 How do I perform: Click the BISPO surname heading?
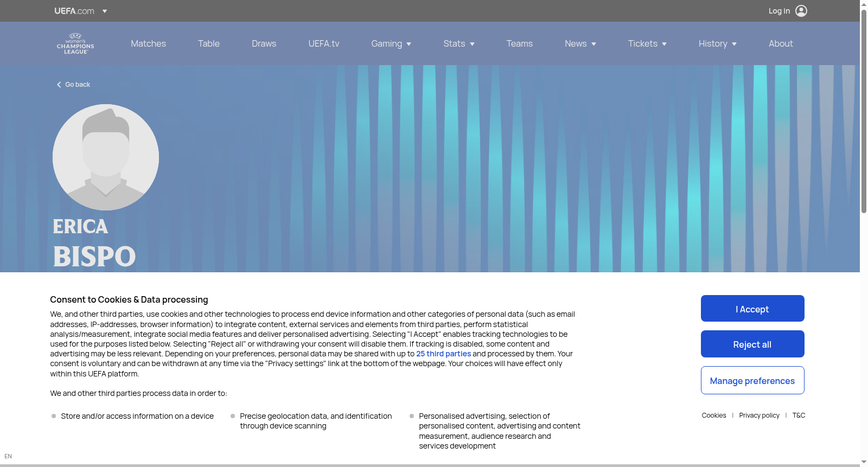[94, 257]
